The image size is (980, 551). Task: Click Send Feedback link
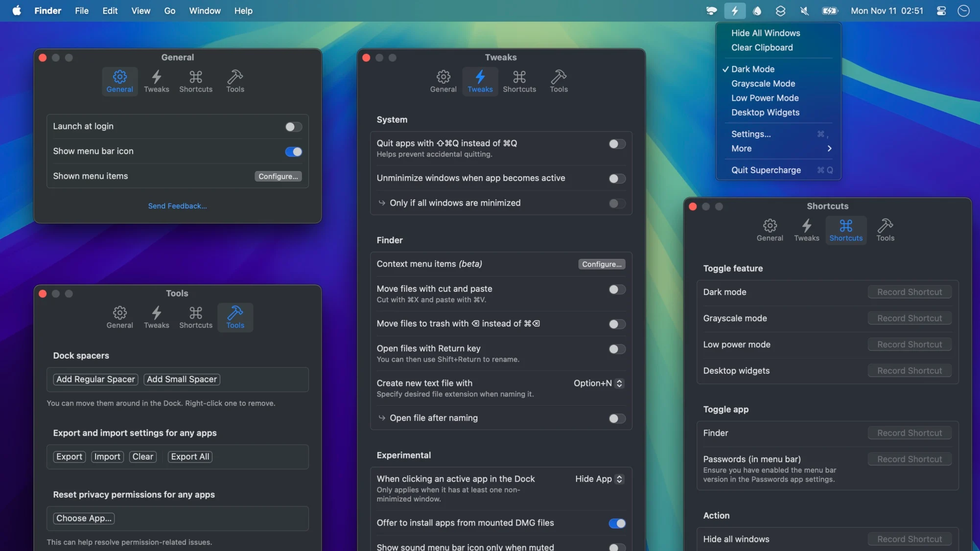point(177,206)
